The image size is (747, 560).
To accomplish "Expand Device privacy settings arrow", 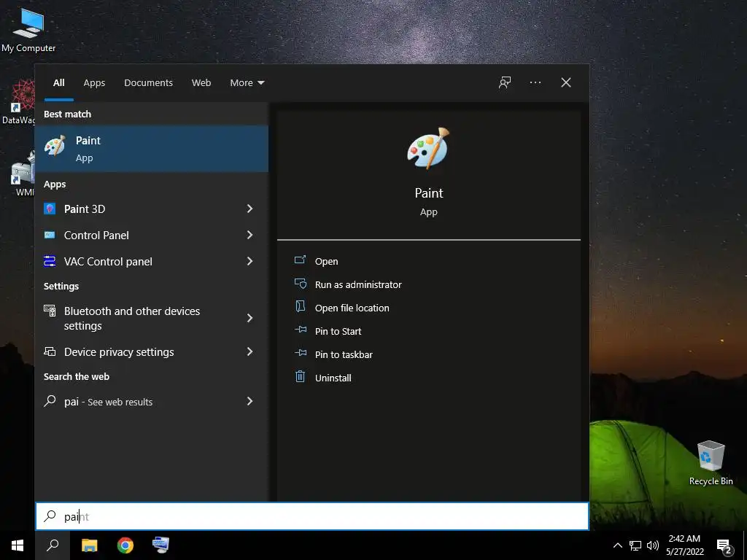I will click(x=249, y=351).
